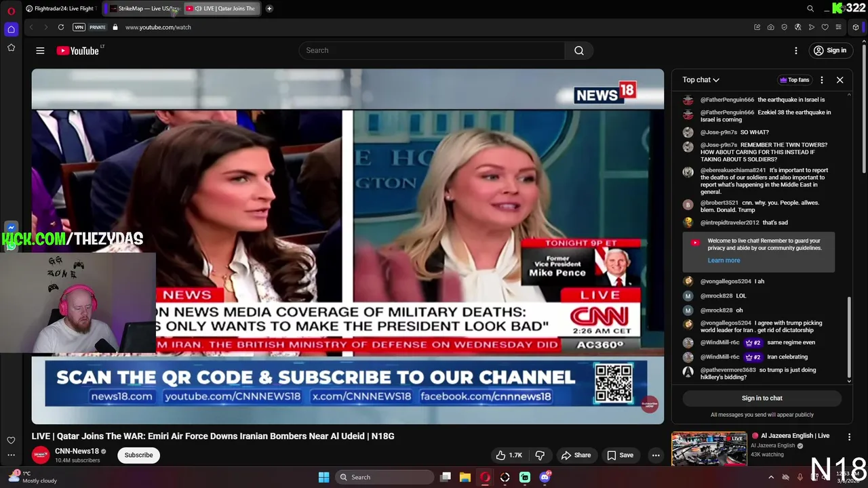Open the CNN-News18 channel avatar
Image resolution: width=868 pixels, height=488 pixels.
41,455
